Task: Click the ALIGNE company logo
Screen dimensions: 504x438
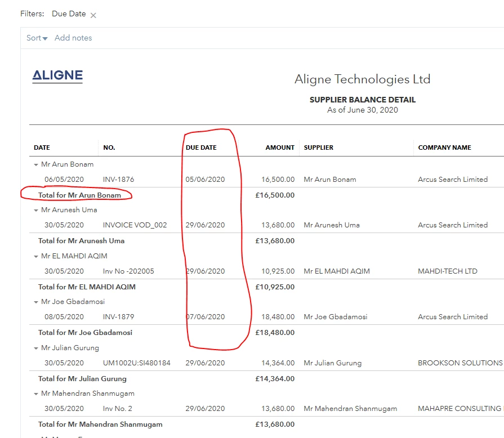Action: pyautogui.click(x=57, y=77)
